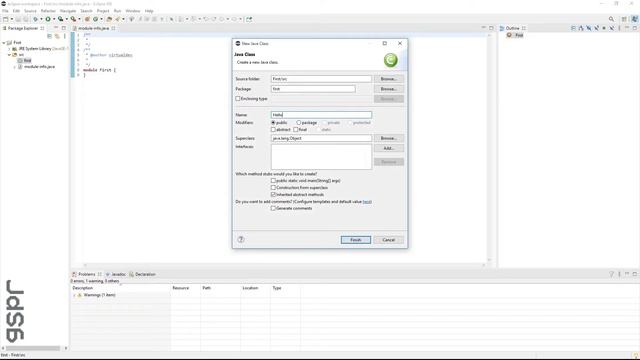Expand the Warnings (1 item) row
Viewport: 640px width, 360px height.
74,295
